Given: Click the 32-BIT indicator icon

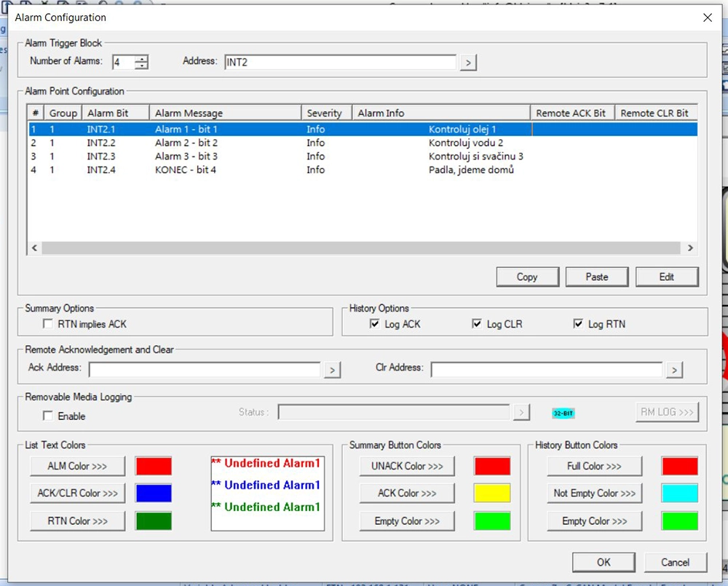Looking at the screenshot, I should coord(563,413).
